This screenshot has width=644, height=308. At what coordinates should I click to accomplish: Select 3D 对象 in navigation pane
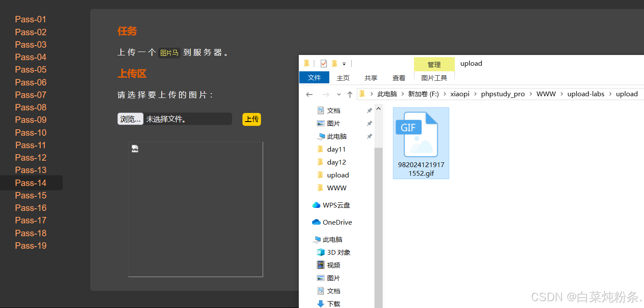(x=339, y=252)
